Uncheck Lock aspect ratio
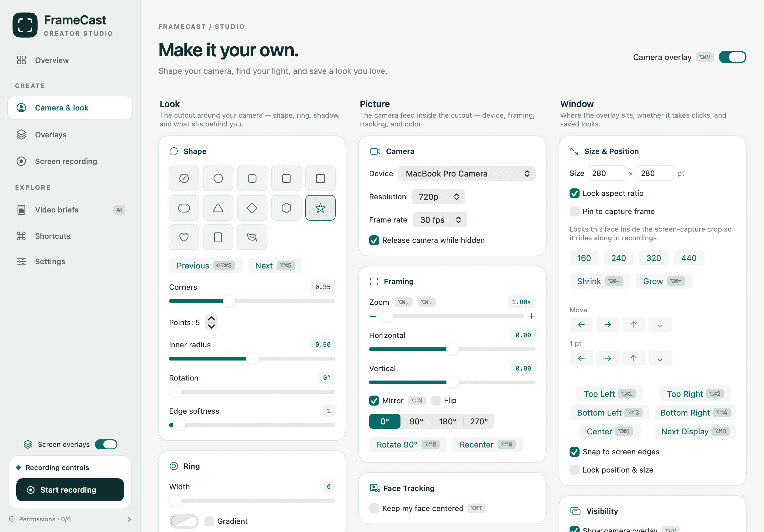Viewport: 764px width, 532px height. click(x=574, y=193)
